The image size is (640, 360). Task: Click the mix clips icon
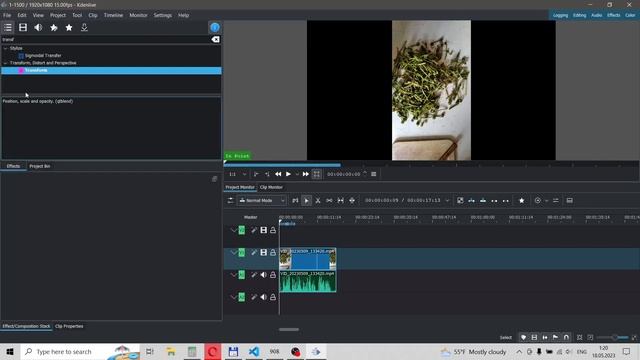coord(460,200)
